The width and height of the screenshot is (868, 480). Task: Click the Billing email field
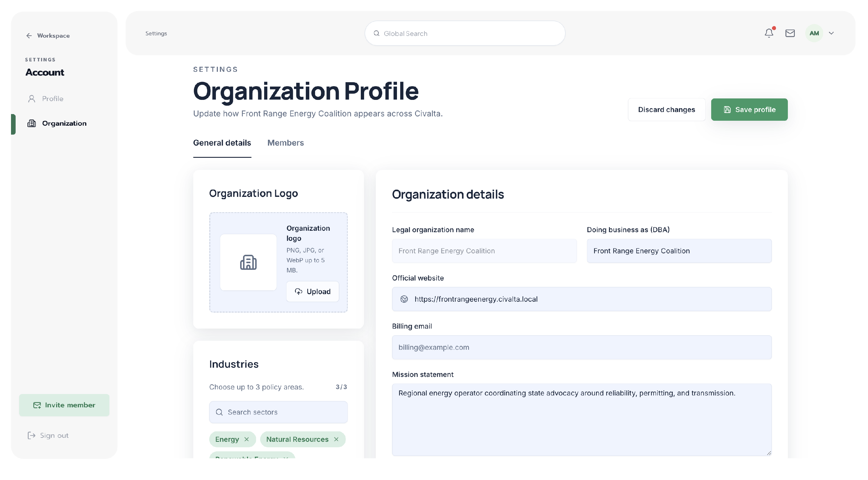coord(582,347)
